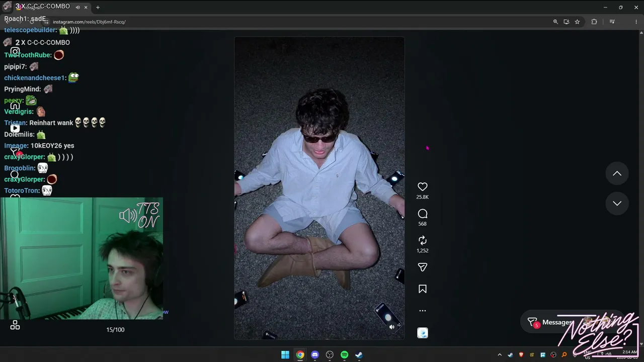This screenshot has height=362, width=644.
Task: Open Spotify from the taskbar
Action: pyautogui.click(x=344, y=355)
